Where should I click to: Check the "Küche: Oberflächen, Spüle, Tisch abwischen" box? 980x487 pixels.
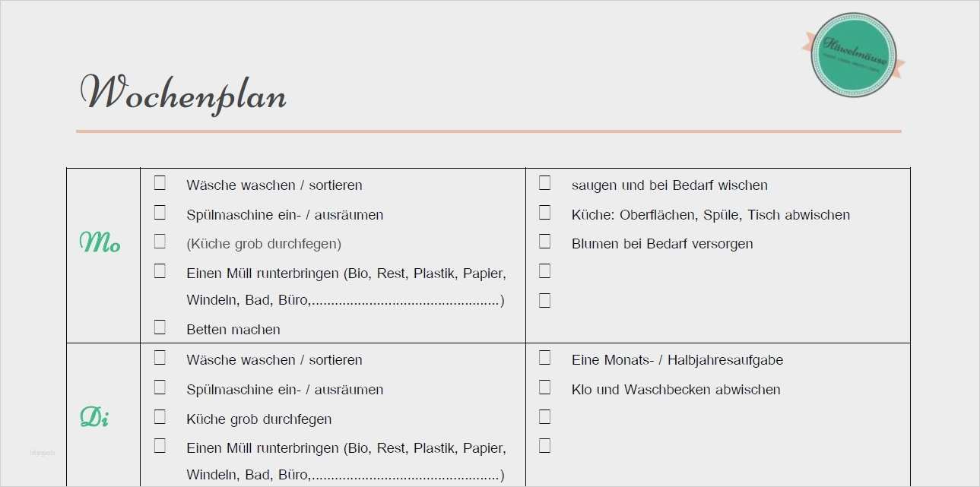point(544,213)
